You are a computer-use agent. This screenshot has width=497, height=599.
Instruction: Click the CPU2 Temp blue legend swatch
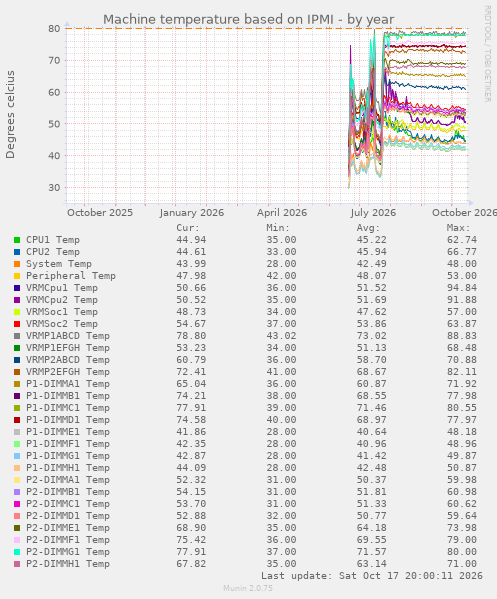17,252
